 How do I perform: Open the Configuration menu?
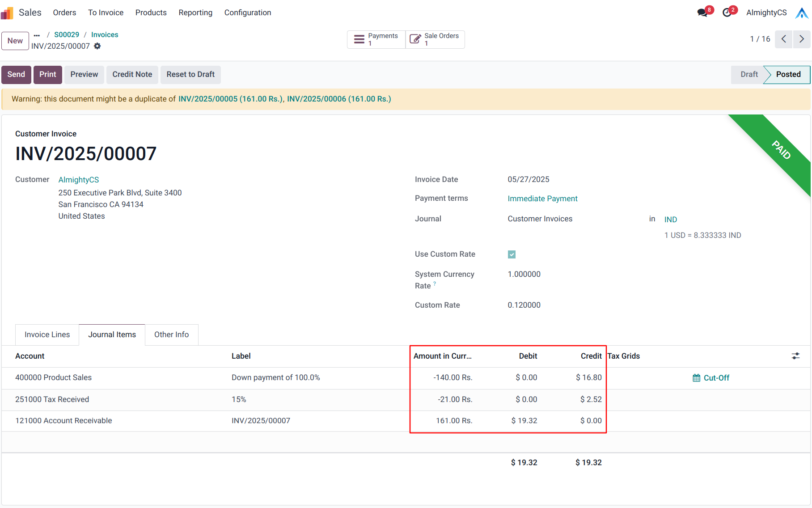coord(248,13)
